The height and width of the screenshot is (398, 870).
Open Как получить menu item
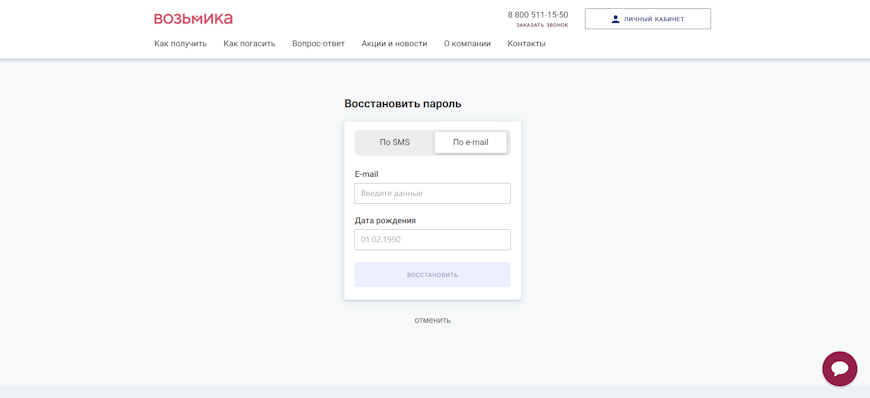(180, 44)
